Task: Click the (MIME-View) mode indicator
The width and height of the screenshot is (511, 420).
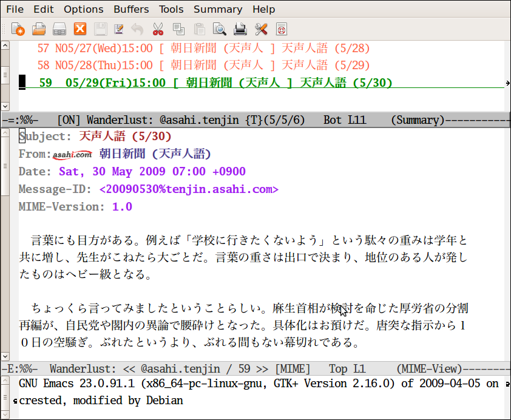Action: click(430, 369)
